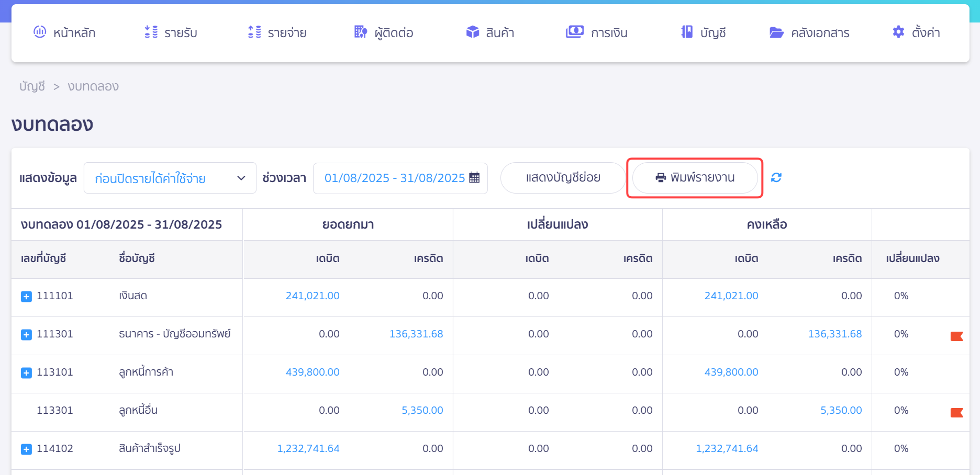Open the สินค้า menu
Viewport: 980px width, 475px height.
(490, 32)
